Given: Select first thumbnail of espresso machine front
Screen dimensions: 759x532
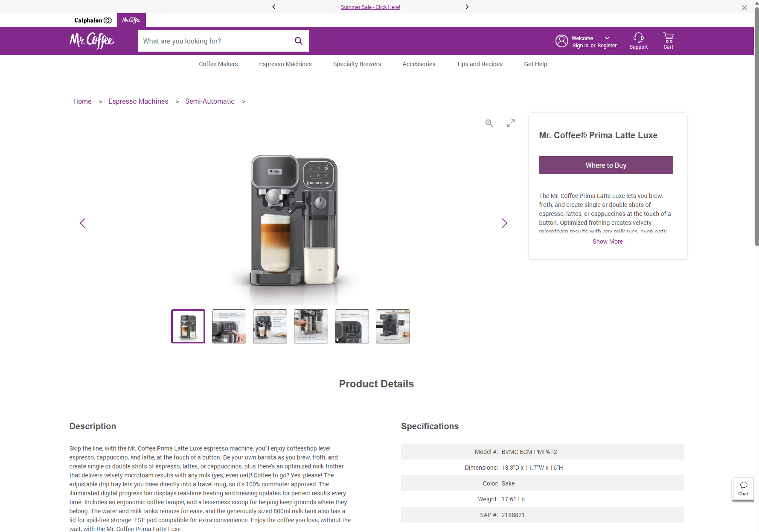Looking at the screenshot, I should (188, 326).
